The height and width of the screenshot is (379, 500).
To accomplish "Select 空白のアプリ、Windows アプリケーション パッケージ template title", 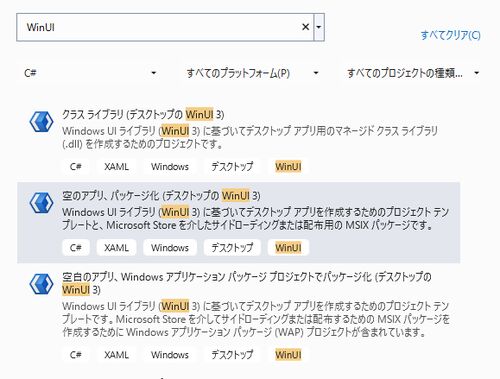I will coord(247,283).
